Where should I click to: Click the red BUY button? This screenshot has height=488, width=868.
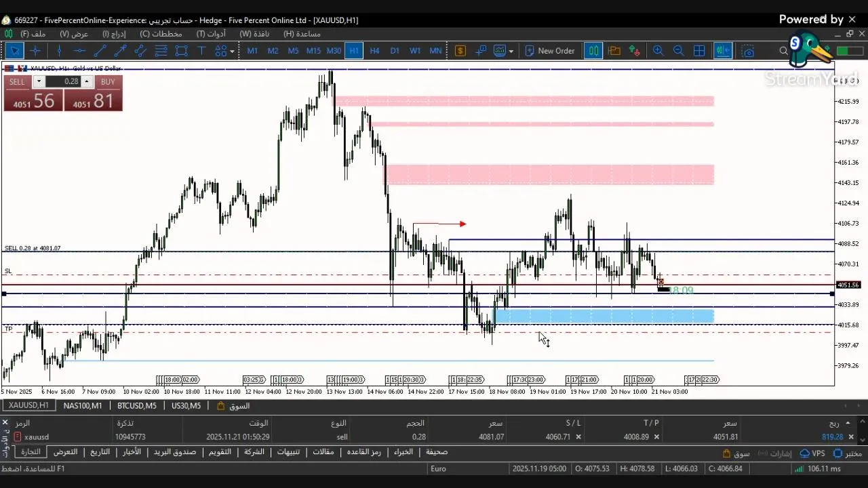94,100
